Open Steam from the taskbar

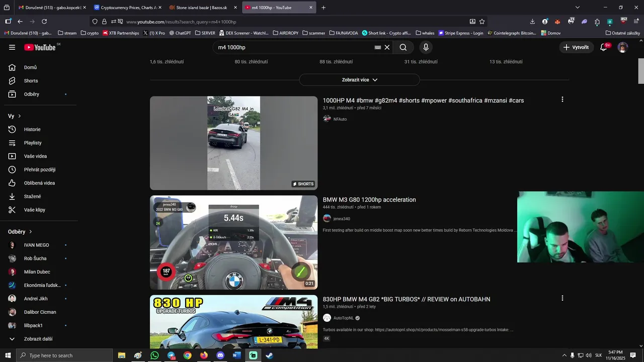coord(270,355)
